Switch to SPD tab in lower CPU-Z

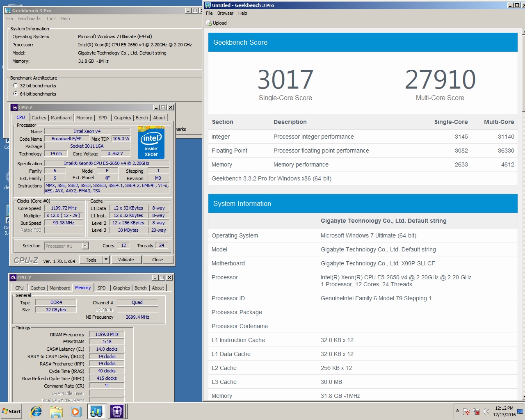102,288
